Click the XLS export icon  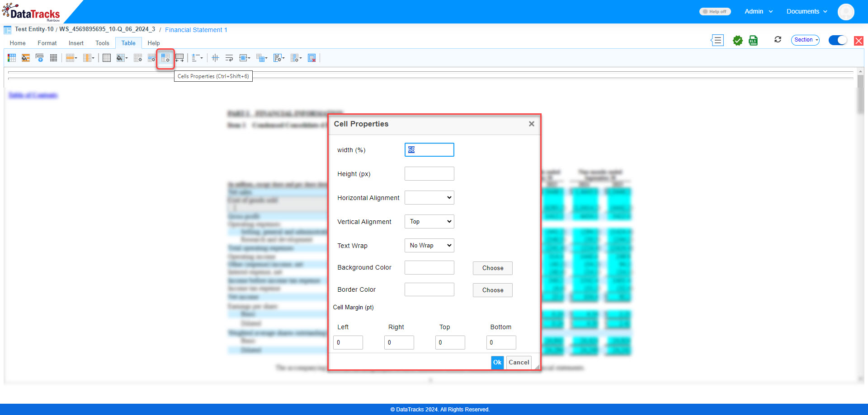753,41
